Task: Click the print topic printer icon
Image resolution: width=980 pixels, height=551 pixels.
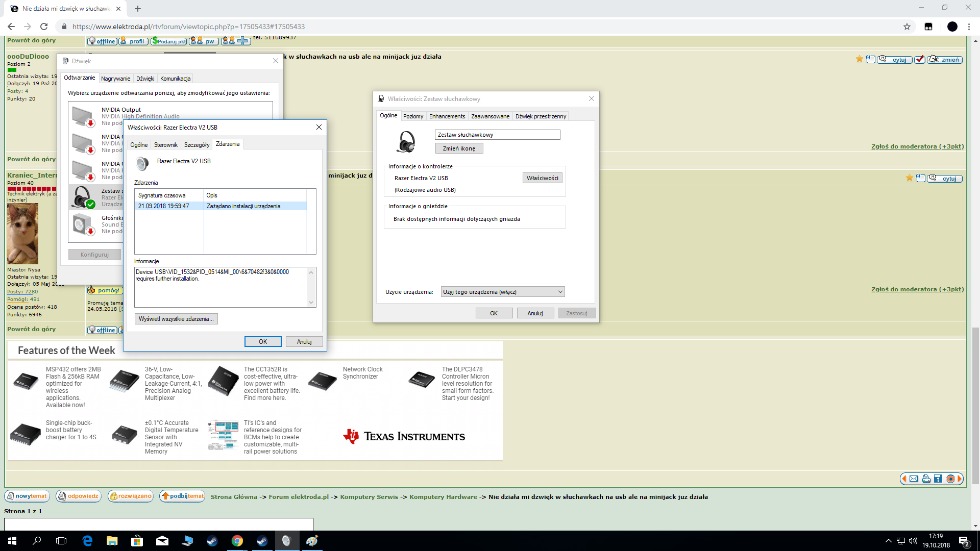Action: coord(926,479)
